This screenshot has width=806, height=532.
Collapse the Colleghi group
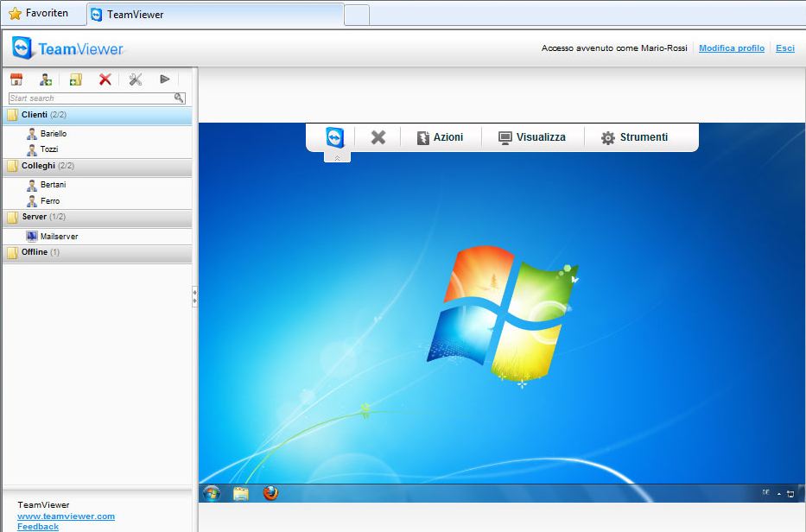tap(97, 166)
